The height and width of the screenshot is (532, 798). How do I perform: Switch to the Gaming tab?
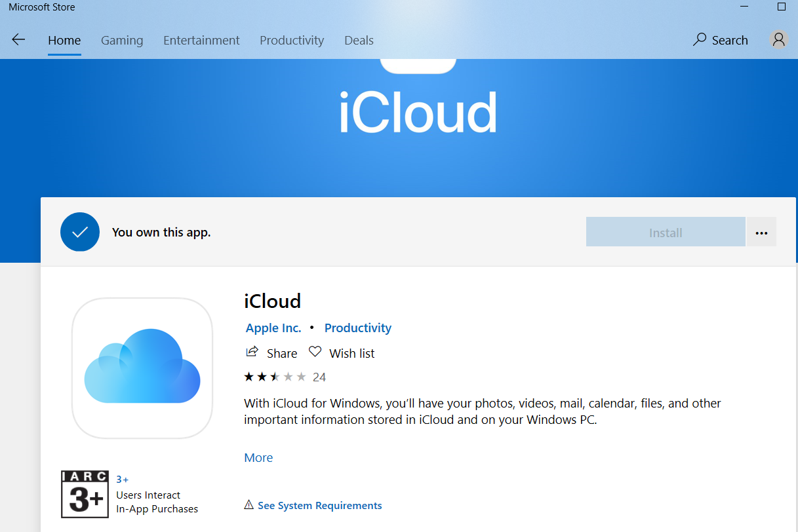tap(122, 40)
